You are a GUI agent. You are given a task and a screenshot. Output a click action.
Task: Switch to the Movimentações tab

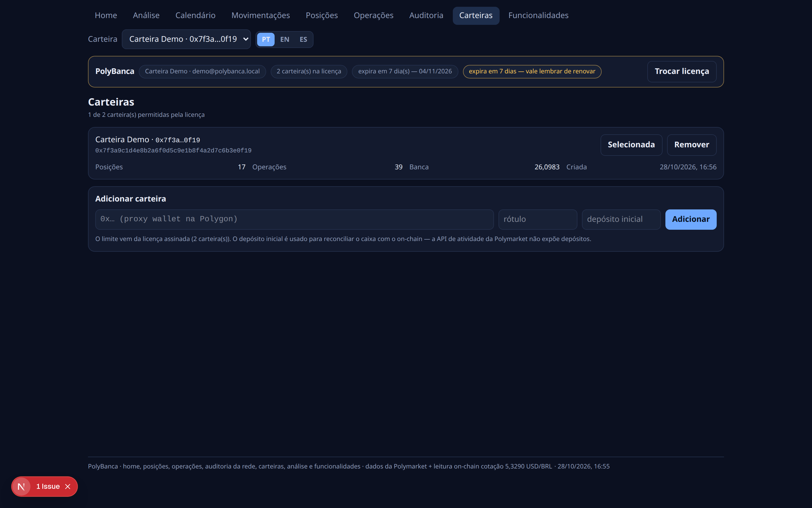[x=261, y=16]
